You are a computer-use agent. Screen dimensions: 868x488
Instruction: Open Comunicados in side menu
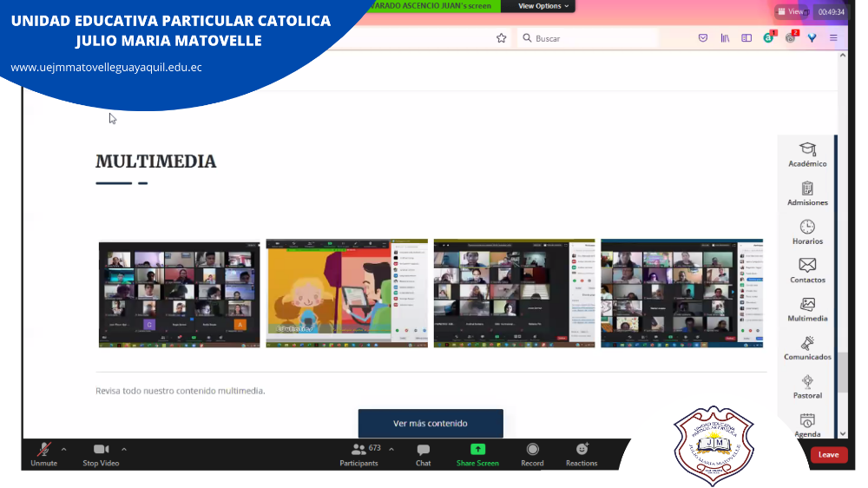807,348
